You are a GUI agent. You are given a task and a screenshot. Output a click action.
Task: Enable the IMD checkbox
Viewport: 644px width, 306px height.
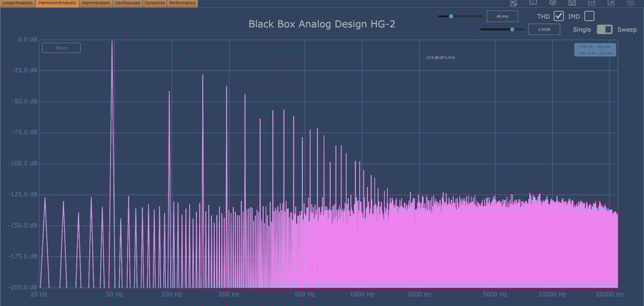(589, 16)
